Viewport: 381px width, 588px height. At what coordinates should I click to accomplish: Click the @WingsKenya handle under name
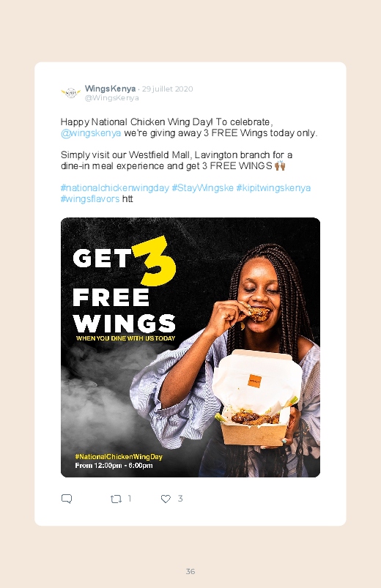(x=112, y=98)
